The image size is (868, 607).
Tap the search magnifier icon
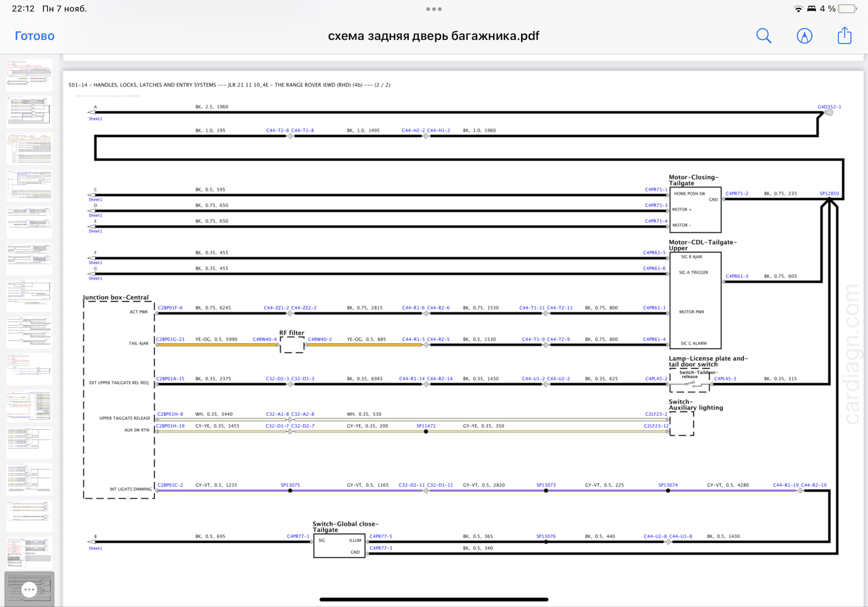pos(764,36)
